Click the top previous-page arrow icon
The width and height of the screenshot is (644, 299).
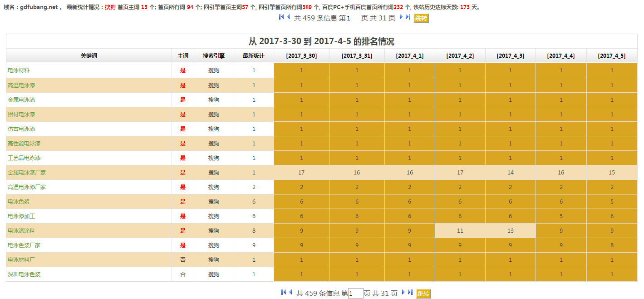tap(288, 17)
